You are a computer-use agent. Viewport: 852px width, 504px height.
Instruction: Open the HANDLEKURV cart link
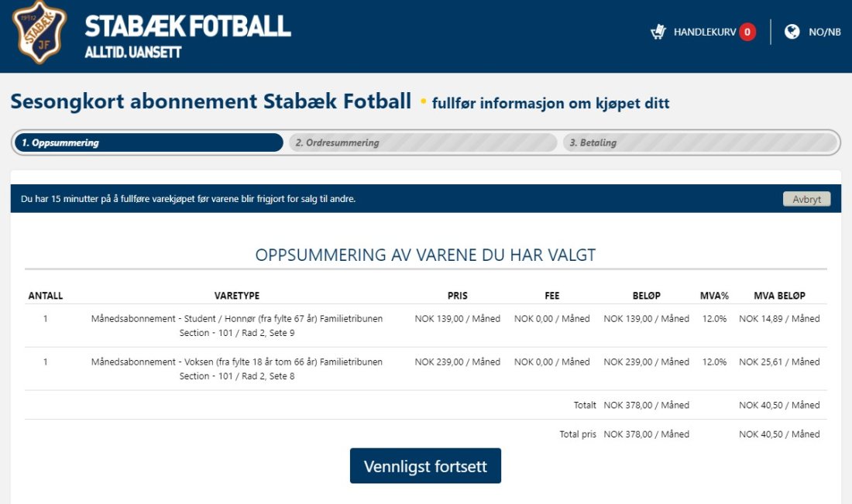704,32
